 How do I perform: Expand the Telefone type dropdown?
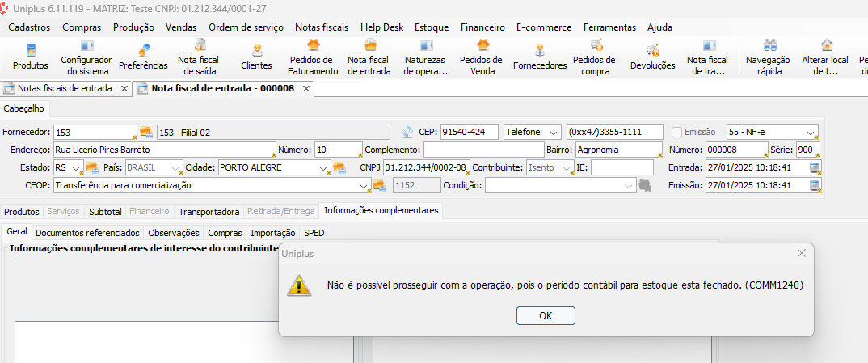click(x=553, y=133)
